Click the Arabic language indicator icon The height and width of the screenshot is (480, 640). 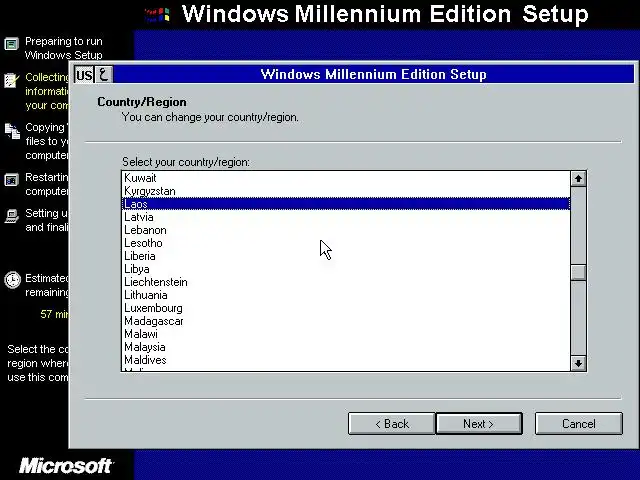click(104, 75)
